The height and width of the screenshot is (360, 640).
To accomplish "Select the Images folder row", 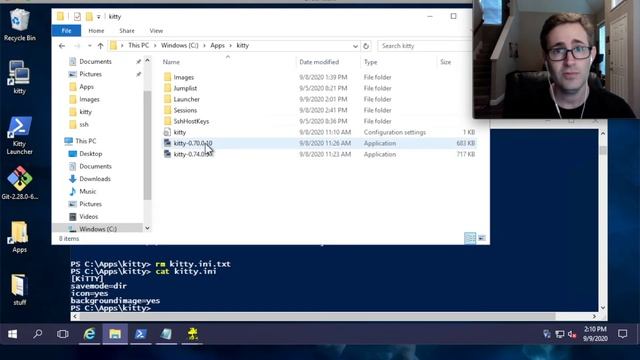I will [x=319, y=77].
